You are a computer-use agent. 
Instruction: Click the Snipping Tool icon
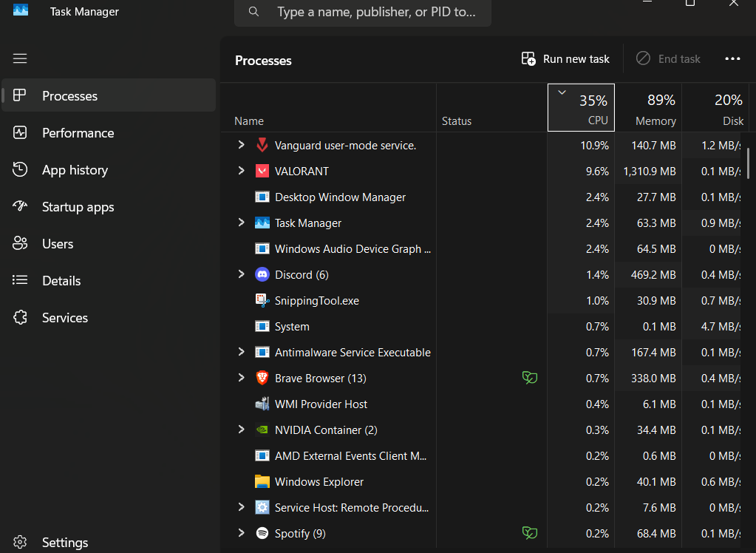coord(262,300)
